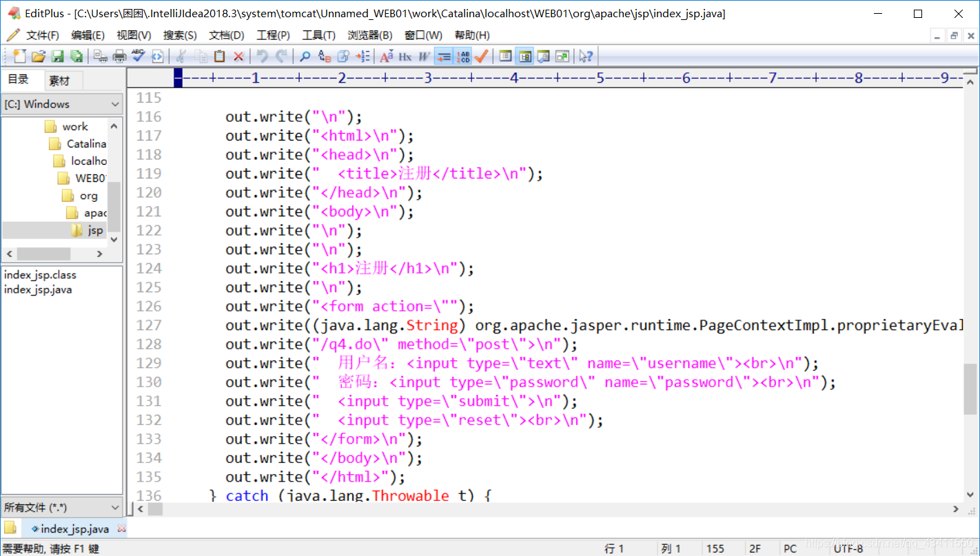The image size is (980, 556).
Task: Toggle the cliptext window button
Action: tap(505, 56)
